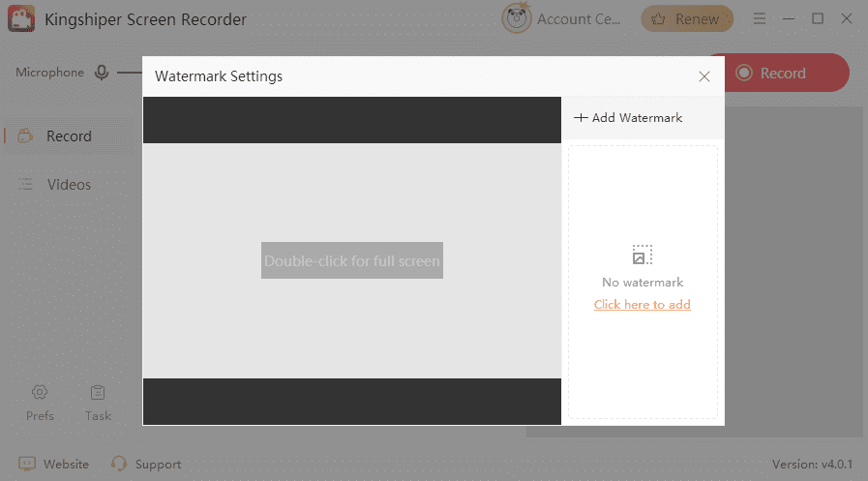Click the Watermark Settings title text
Image resolution: width=868 pixels, height=481 pixels.
[x=219, y=76]
